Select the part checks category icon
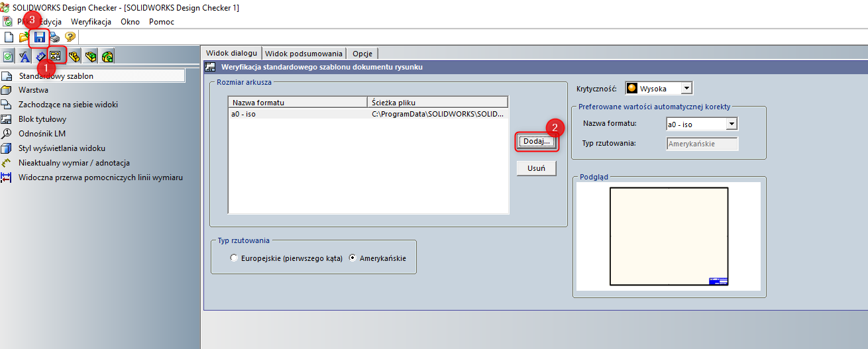Viewport: 868px width, 349px height. pyautogui.click(x=74, y=57)
